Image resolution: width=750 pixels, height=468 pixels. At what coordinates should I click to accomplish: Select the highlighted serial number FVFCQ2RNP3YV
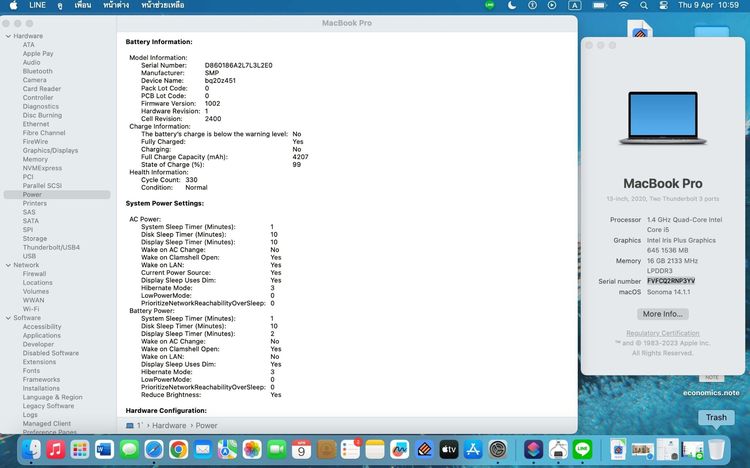click(671, 281)
